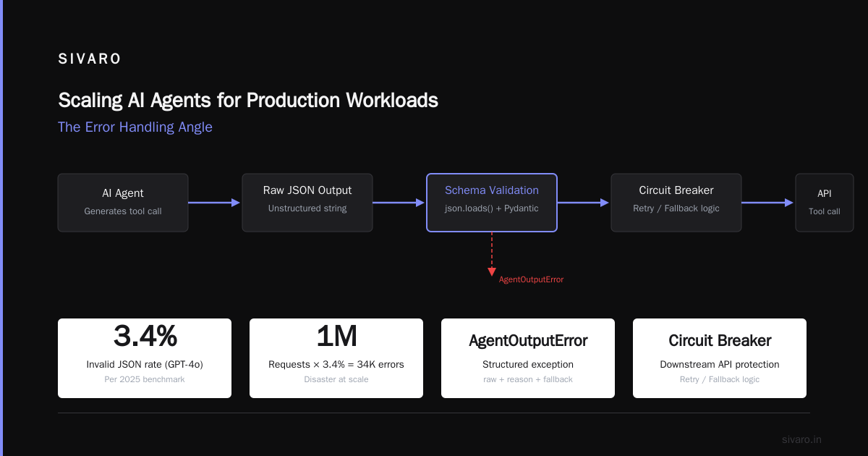
Task: Select the Circuit Breaker flow node
Action: coord(676,203)
